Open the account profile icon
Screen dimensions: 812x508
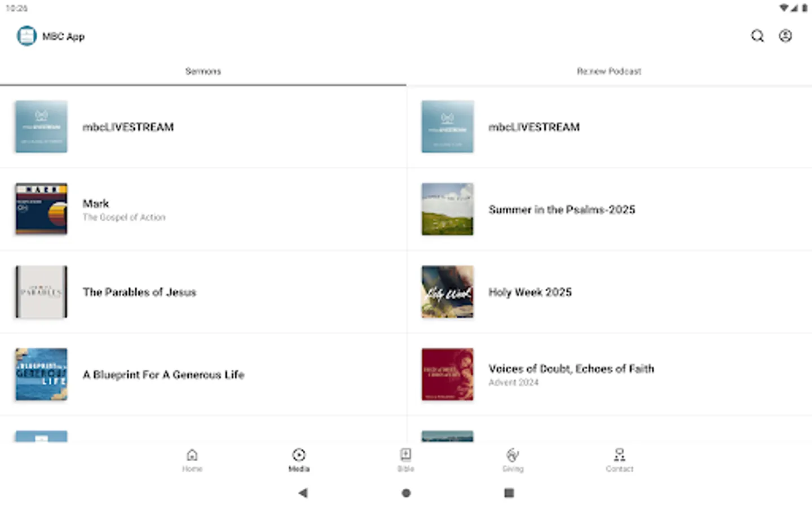coord(785,36)
